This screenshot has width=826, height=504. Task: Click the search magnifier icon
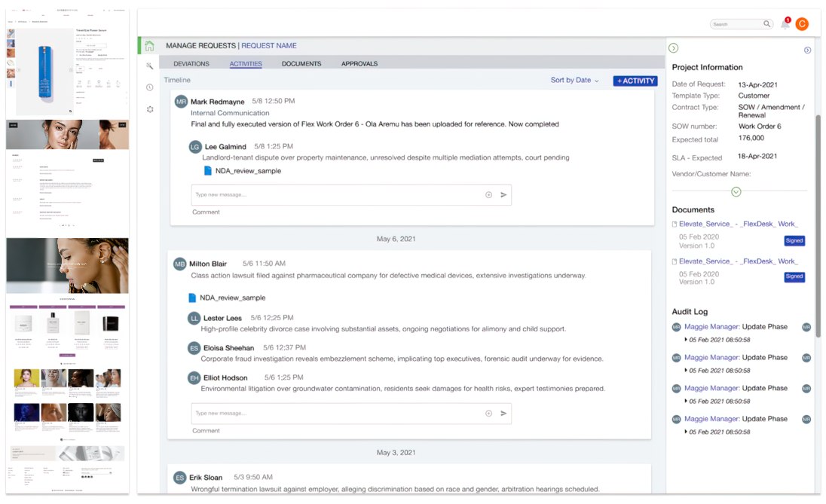point(767,23)
